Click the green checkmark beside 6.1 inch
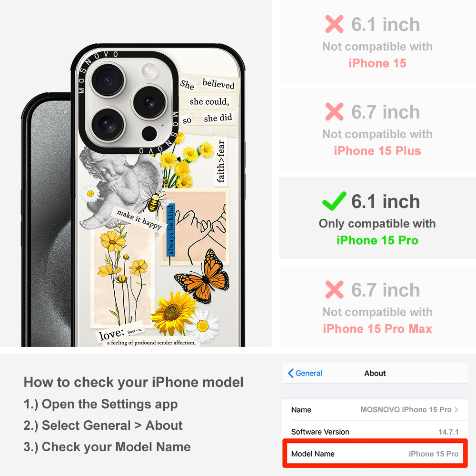Viewport: 476px width, 476px height. coord(334,201)
